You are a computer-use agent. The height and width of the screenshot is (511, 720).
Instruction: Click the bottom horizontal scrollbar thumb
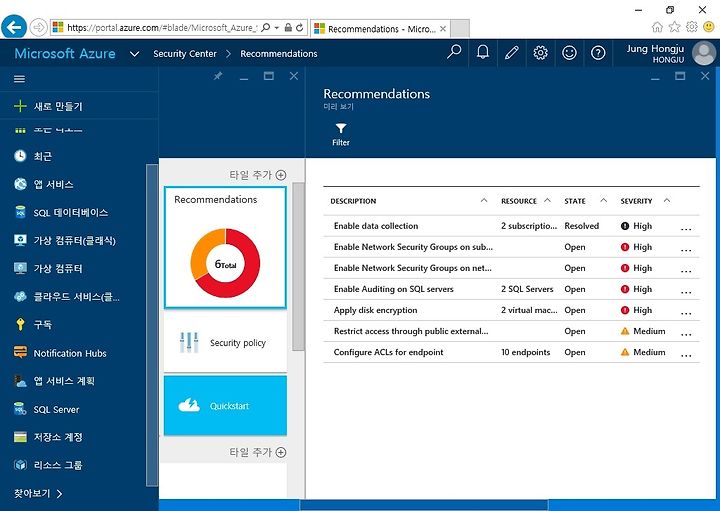click(x=424, y=505)
